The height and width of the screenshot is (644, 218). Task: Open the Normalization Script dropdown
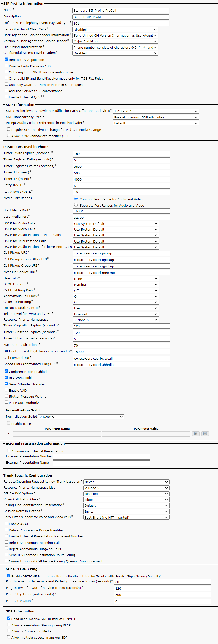(x=81, y=417)
